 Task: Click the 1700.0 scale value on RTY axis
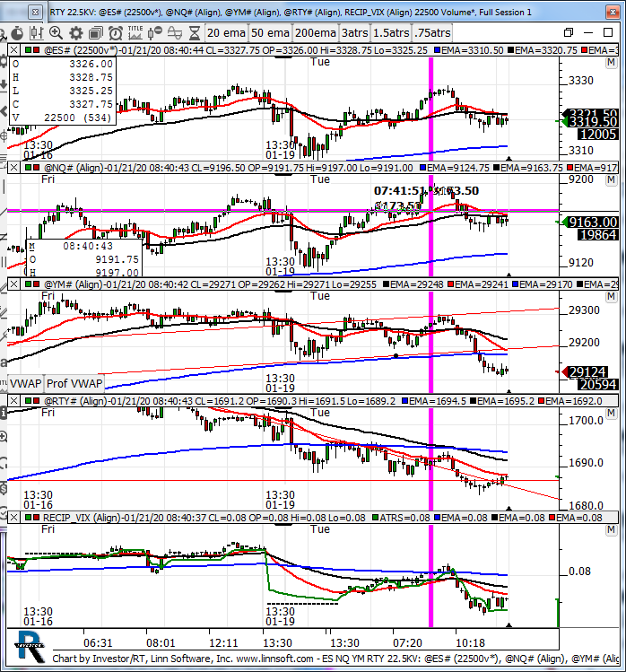coord(586,421)
